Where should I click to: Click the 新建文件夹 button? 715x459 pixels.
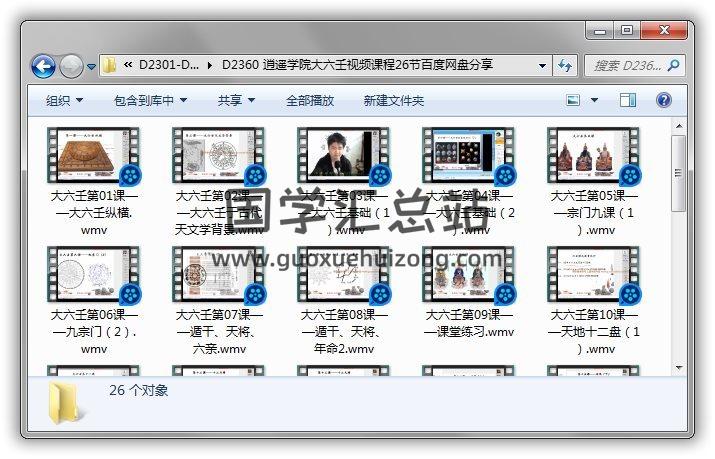pyautogui.click(x=394, y=100)
